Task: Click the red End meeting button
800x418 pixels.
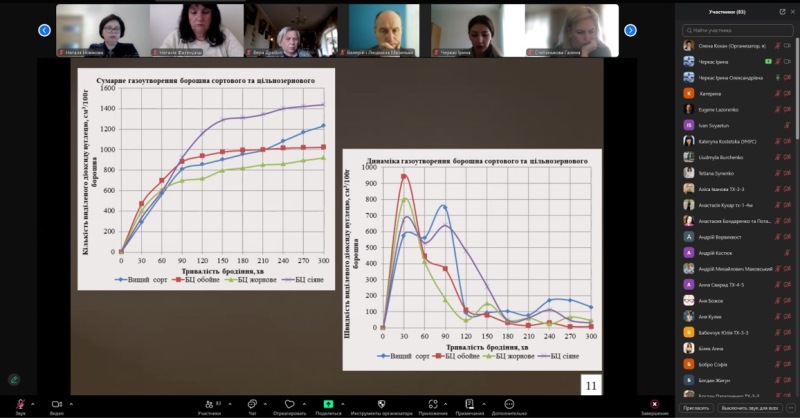Action: [654, 403]
